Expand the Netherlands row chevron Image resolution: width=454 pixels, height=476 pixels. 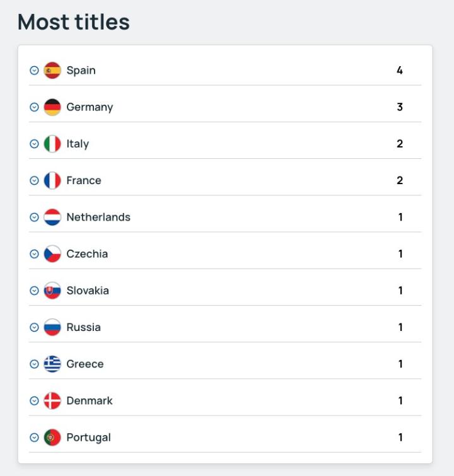[x=35, y=217]
